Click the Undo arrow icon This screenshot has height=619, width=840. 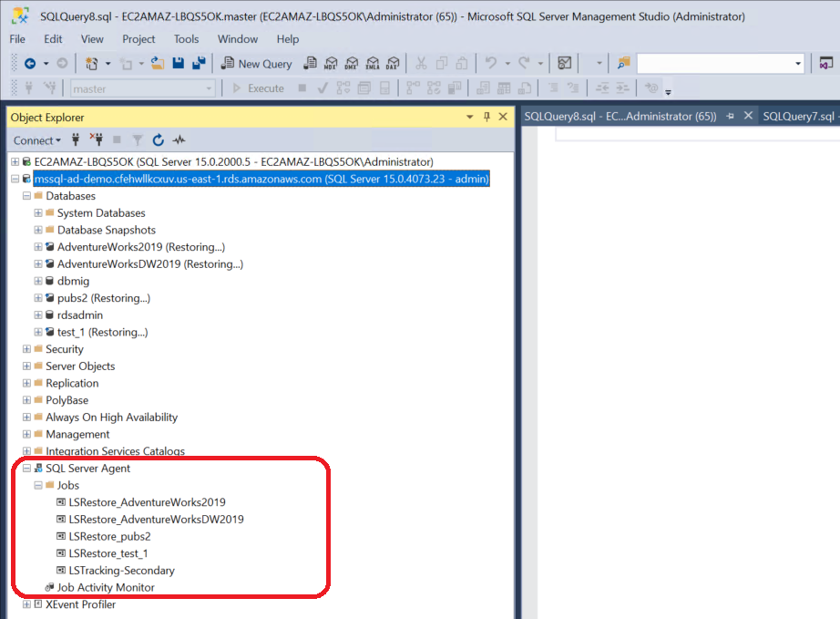(491, 63)
